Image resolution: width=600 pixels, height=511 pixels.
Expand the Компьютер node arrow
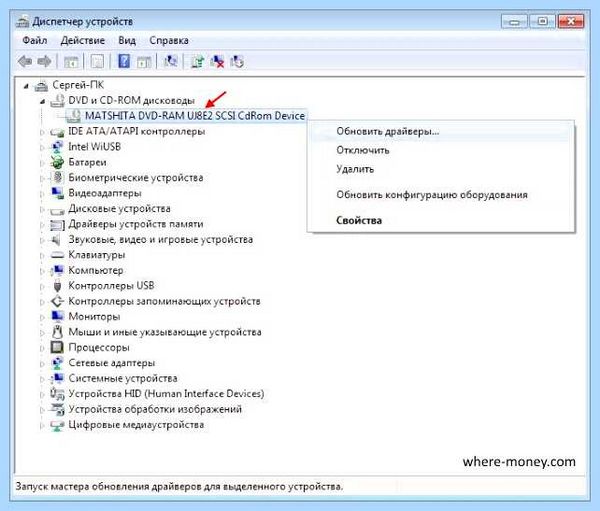coord(42,271)
